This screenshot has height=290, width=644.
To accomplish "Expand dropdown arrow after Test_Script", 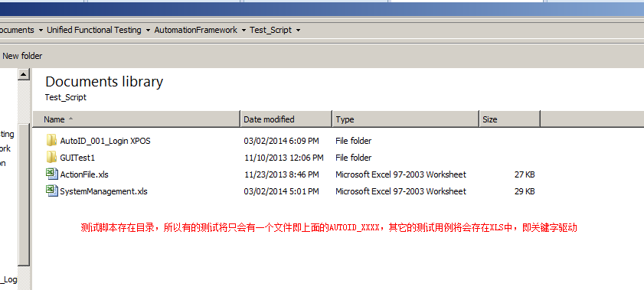I will [x=298, y=31].
